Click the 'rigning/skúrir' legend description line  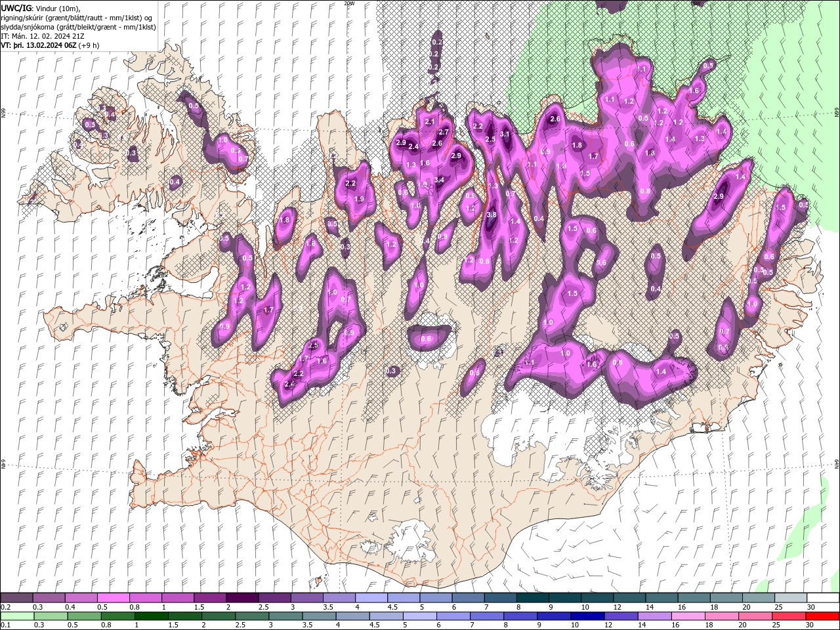pyautogui.click(x=77, y=17)
